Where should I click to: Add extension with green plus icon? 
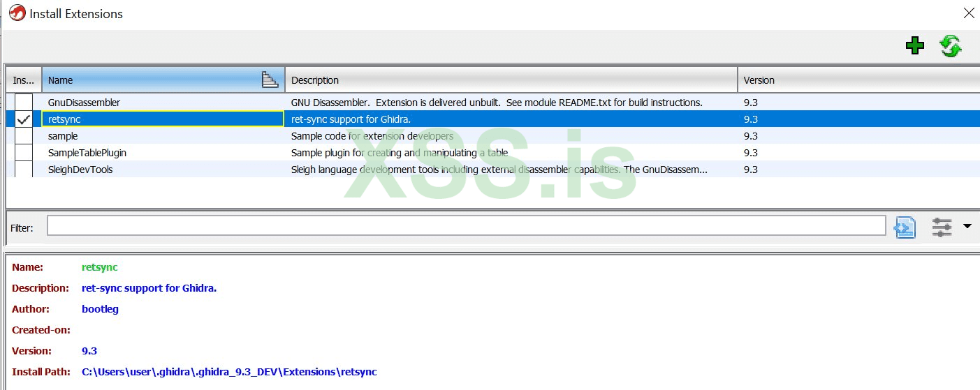tap(914, 46)
